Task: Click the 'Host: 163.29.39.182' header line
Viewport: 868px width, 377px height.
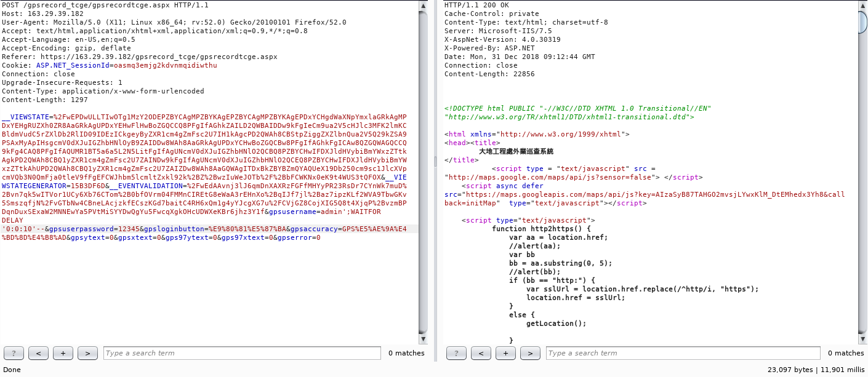Action: pos(42,14)
